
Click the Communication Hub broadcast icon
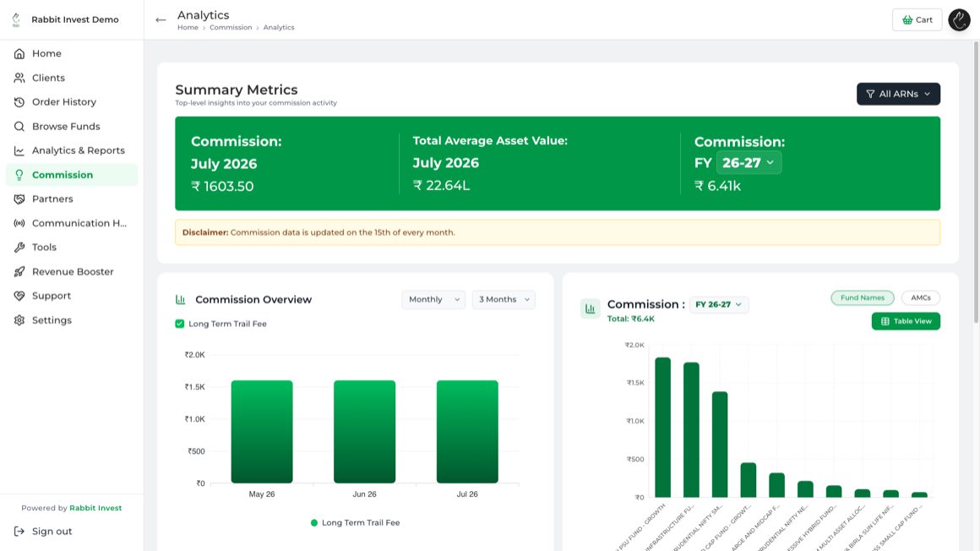19,223
